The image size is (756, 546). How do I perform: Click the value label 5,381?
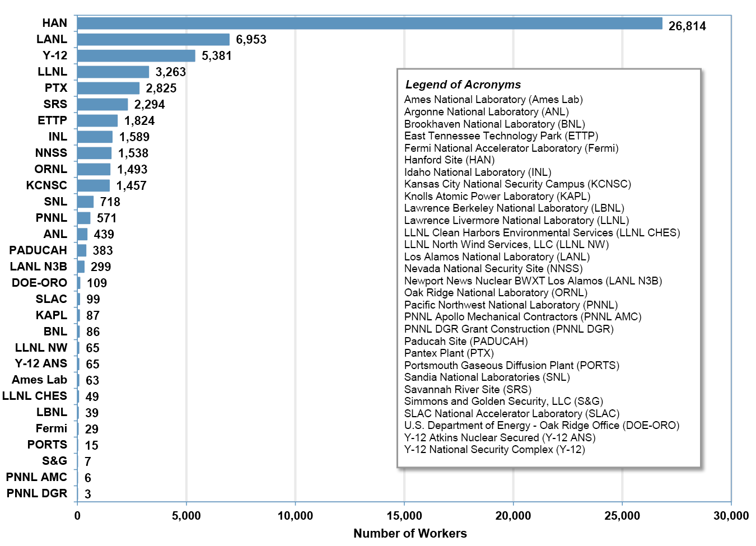coord(217,55)
